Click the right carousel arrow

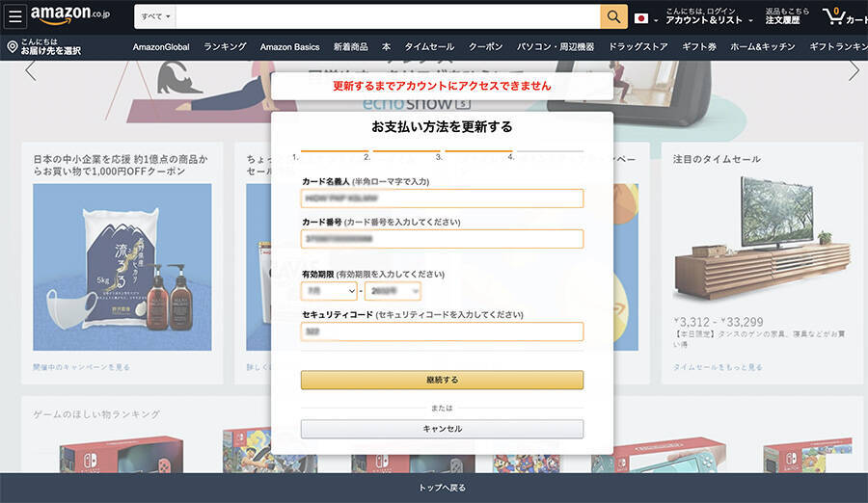tap(854, 71)
